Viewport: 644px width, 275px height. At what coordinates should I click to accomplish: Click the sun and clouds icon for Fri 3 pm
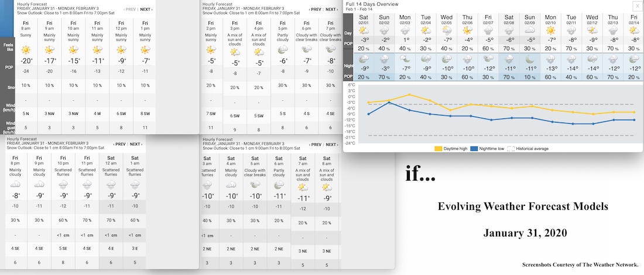click(x=235, y=52)
